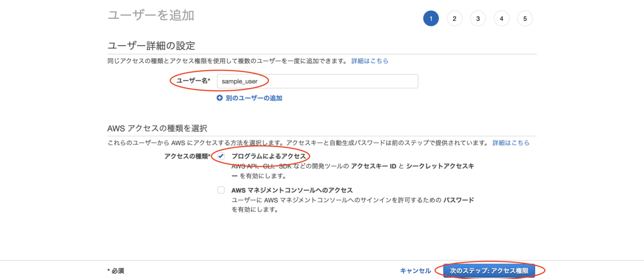
Task: Enable the AWS マネジメントコンソールへのアクセス checkbox
Action: 221,190
